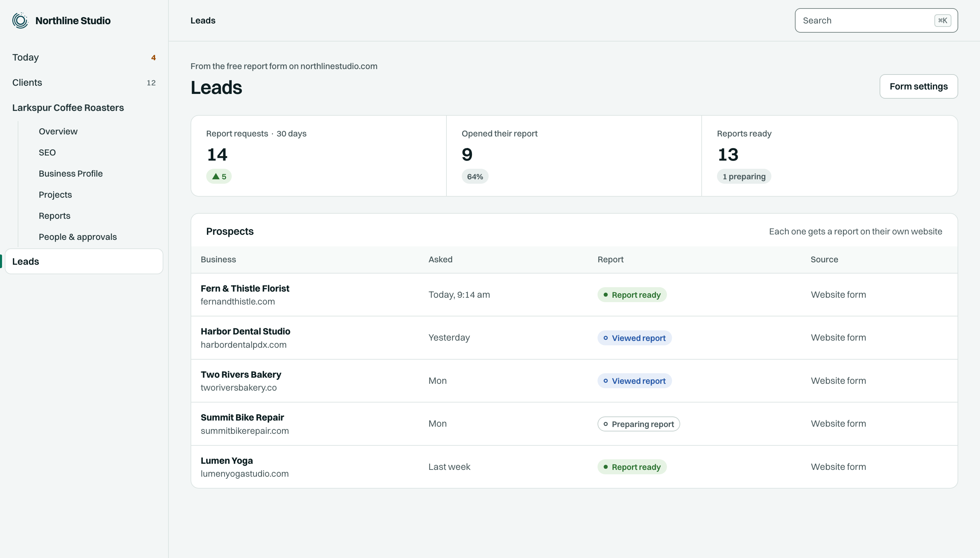This screenshot has height=558, width=980.
Task: Click the Leads breadcrumb in top bar
Action: [203, 20]
